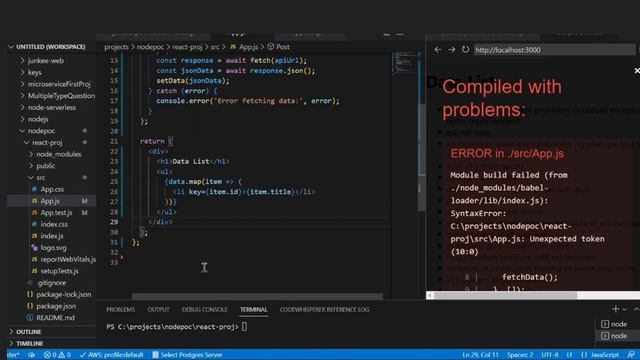Click nodepoc in breadcrumb path

[150, 47]
